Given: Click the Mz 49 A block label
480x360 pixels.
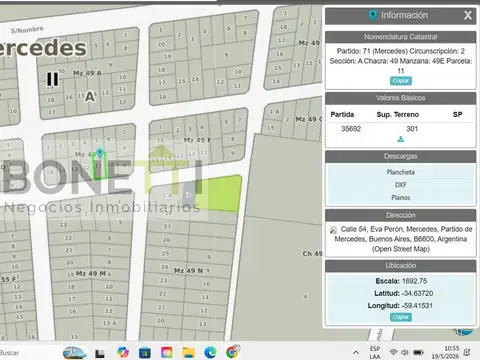Looking at the screenshot, I should point(87,73).
